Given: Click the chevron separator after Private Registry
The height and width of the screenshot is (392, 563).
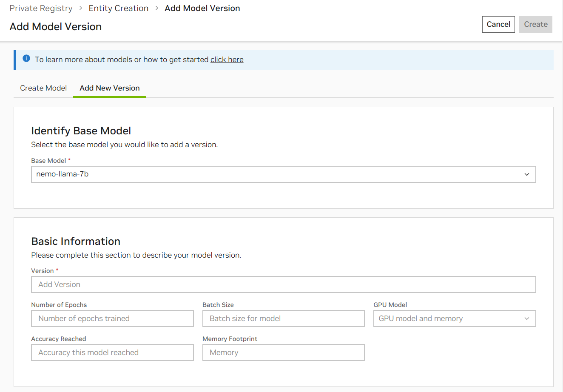Looking at the screenshot, I should coord(80,9).
